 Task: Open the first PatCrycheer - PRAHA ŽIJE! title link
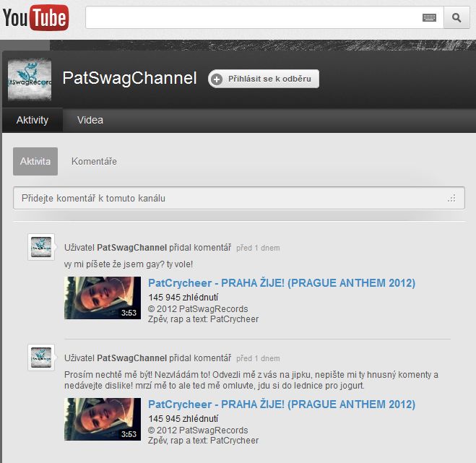282,283
